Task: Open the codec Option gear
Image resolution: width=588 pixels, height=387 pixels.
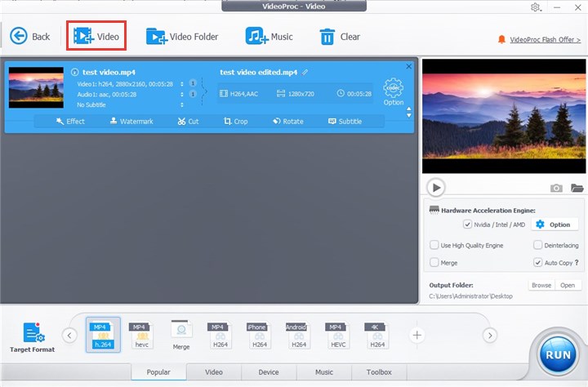Action: tap(394, 91)
